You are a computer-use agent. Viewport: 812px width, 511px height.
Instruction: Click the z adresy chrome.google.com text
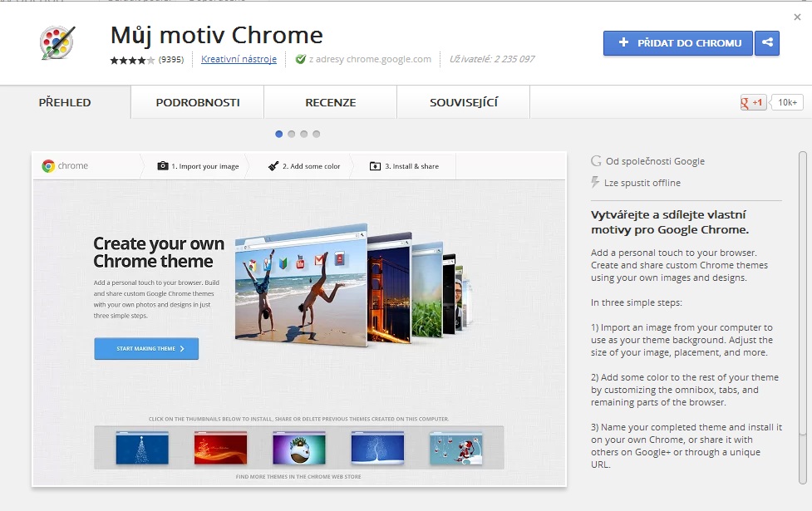(371, 59)
